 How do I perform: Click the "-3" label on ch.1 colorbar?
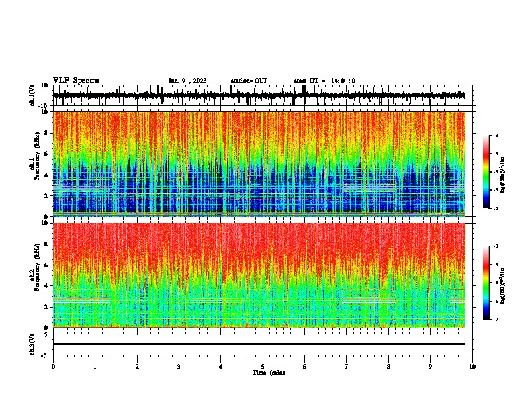495,135
